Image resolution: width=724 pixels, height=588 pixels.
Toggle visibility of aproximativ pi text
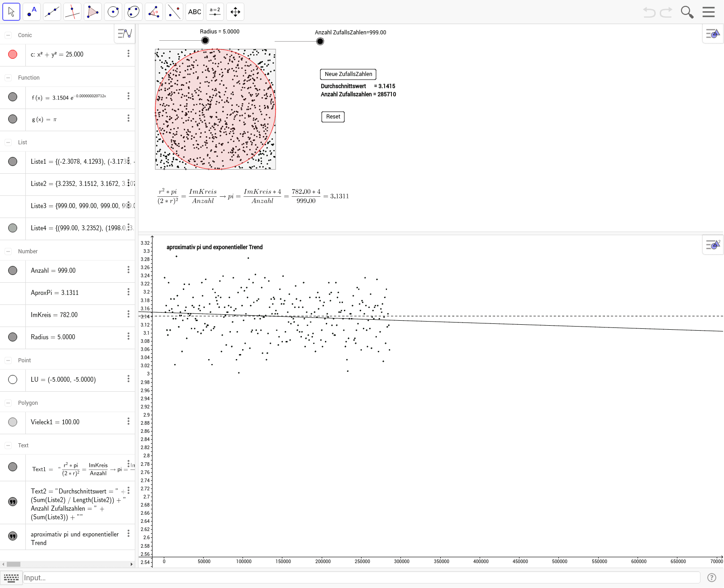[x=13, y=536]
